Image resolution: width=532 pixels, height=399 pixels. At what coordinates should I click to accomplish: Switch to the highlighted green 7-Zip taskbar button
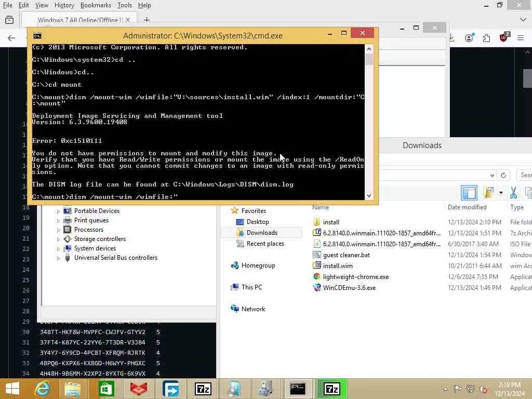pos(332,389)
